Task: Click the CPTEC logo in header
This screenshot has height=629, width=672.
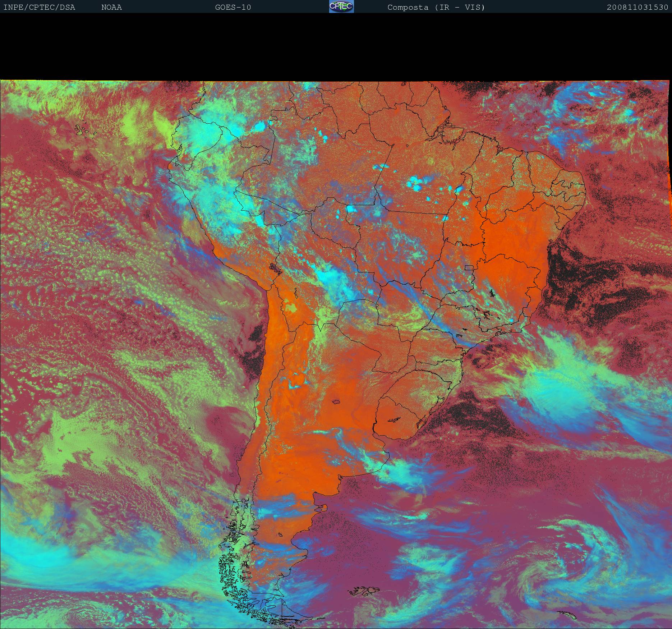Action: [x=341, y=7]
